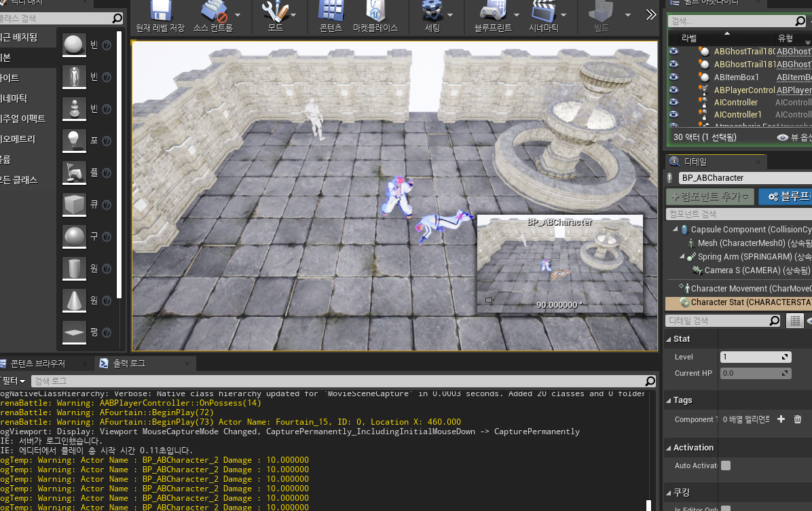Select Character Movement component
Screen dimensions: 812x511
coord(745,289)
